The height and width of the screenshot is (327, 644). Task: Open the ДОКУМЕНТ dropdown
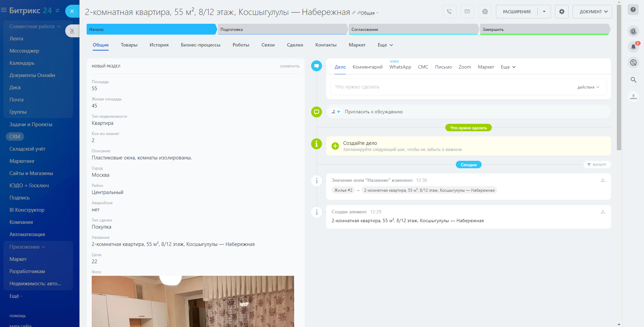(x=592, y=12)
